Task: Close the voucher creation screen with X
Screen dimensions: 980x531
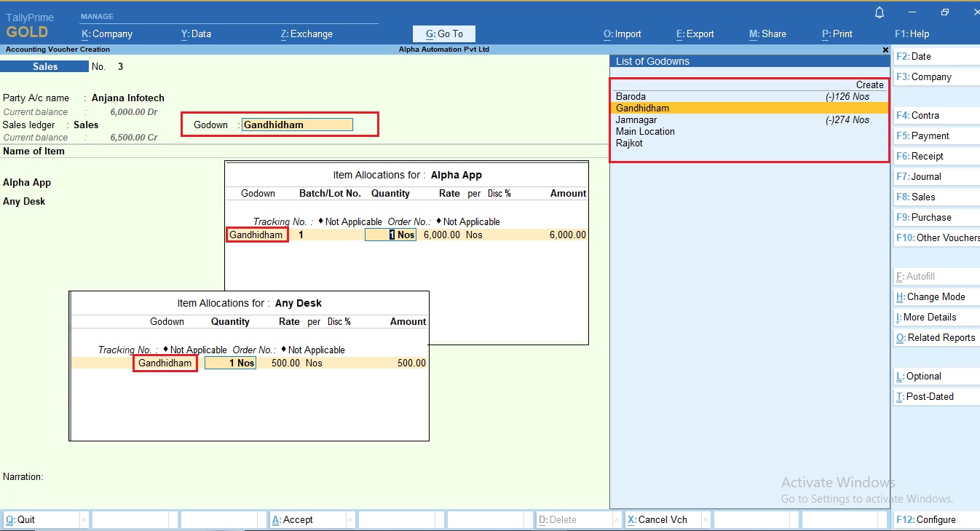Action: point(885,50)
